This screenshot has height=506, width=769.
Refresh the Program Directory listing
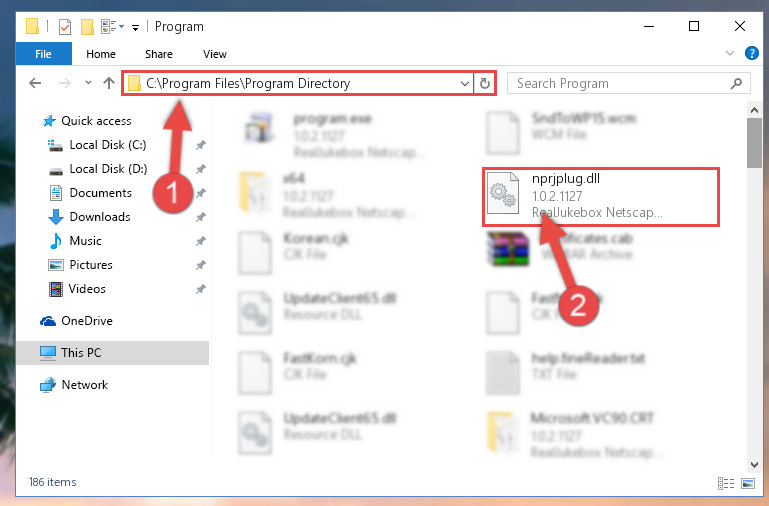click(485, 83)
